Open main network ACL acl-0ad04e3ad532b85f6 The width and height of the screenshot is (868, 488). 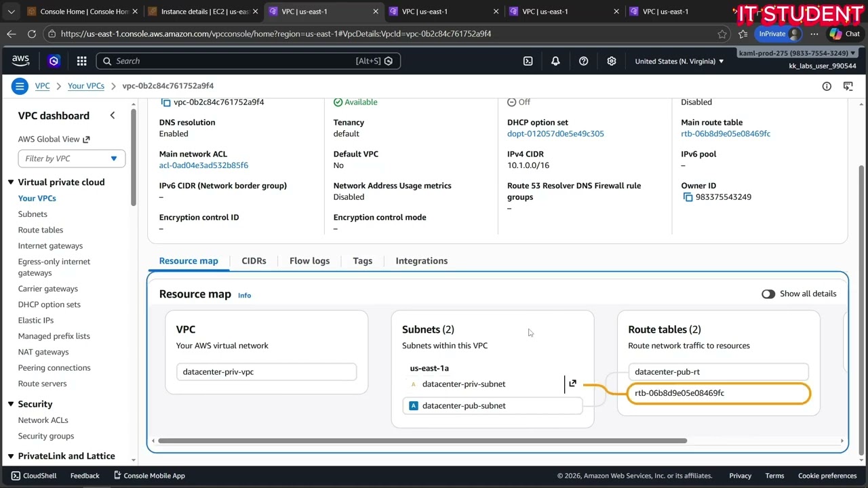click(x=203, y=165)
